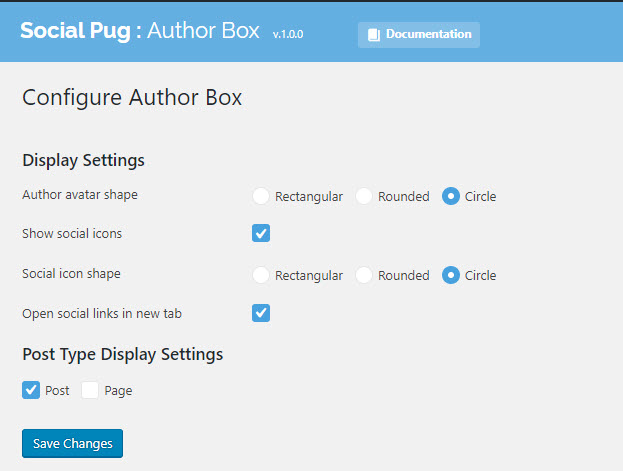Click the v.1.0.0 version label

(288, 35)
